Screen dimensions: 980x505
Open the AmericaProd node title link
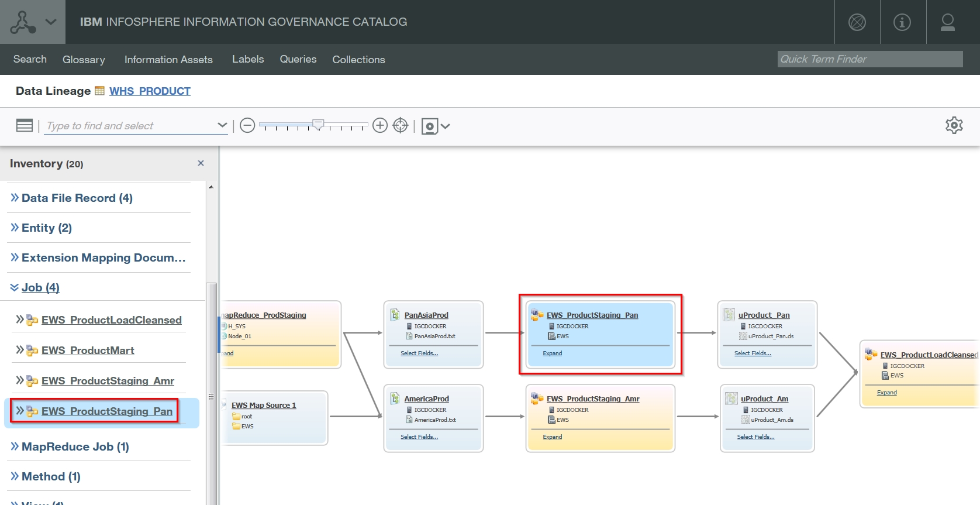point(427,398)
